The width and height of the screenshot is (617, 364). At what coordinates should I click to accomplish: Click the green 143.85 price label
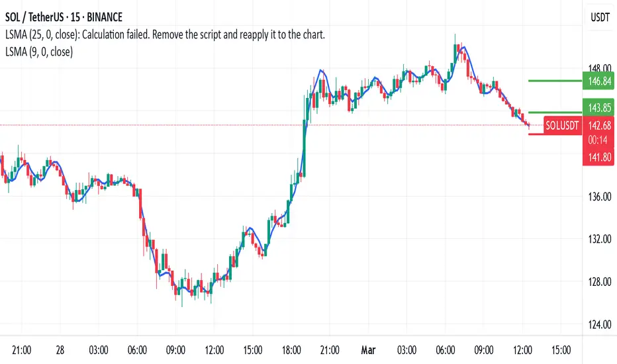(x=598, y=107)
